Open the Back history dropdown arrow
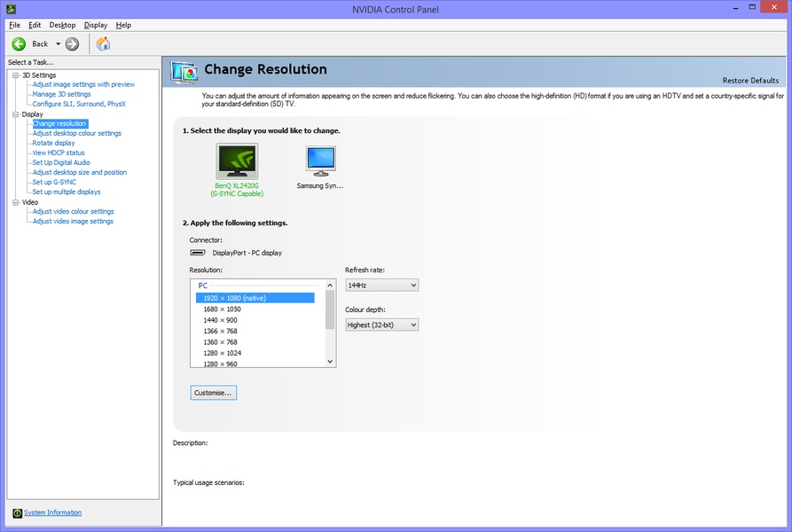792x532 pixels. click(58, 44)
